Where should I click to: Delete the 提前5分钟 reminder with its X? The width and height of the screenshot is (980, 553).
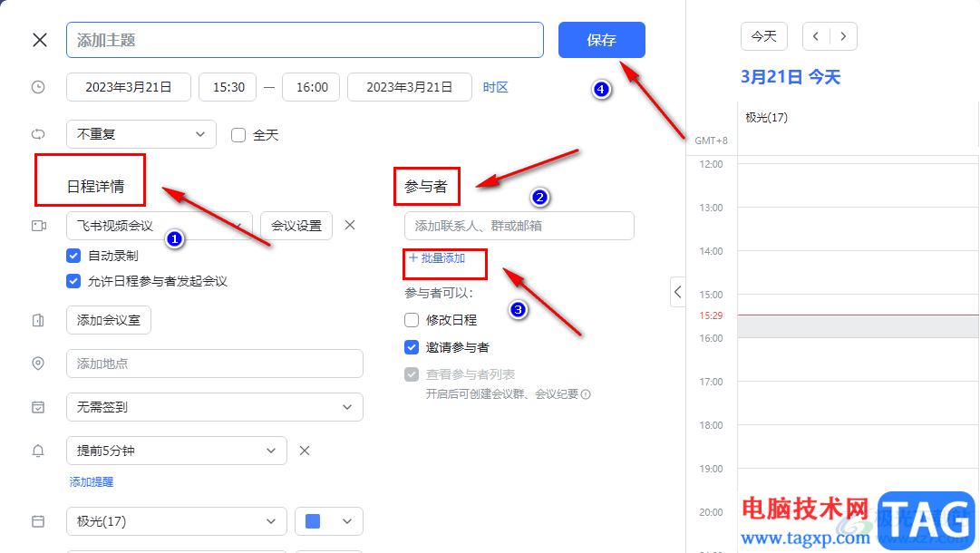305,451
